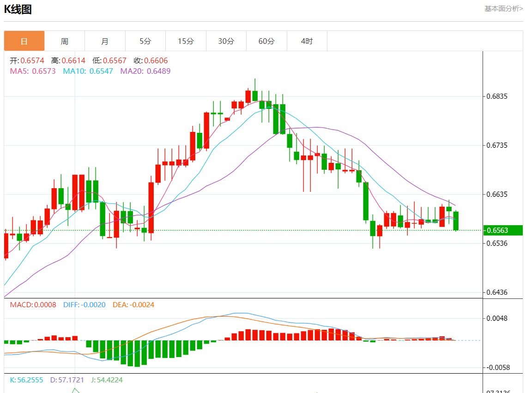Viewport: 532px width, 393px height.
Task: Select the 15分 timeframe tab
Action: (186, 41)
